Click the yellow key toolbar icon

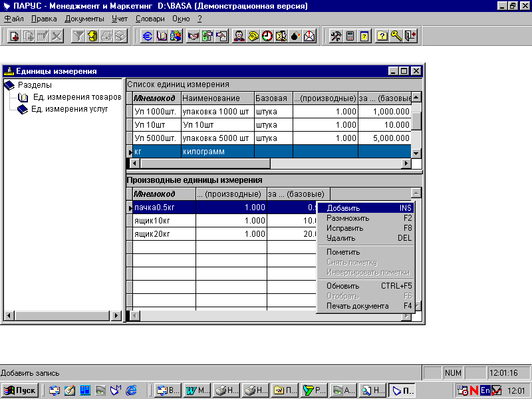point(396,37)
